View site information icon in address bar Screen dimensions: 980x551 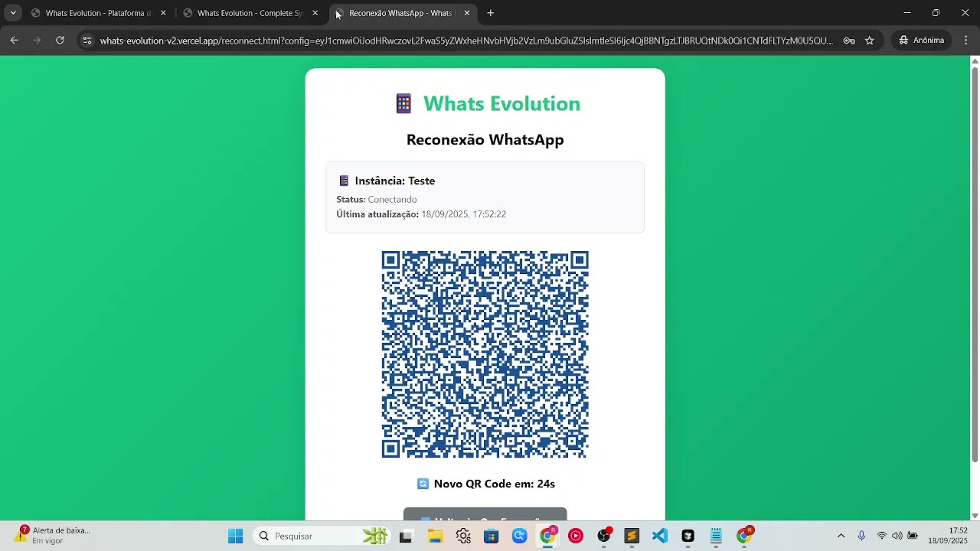point(87,41)
